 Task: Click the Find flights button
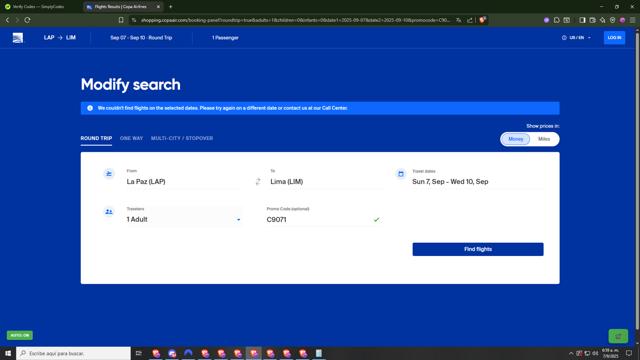click(478, 249)
